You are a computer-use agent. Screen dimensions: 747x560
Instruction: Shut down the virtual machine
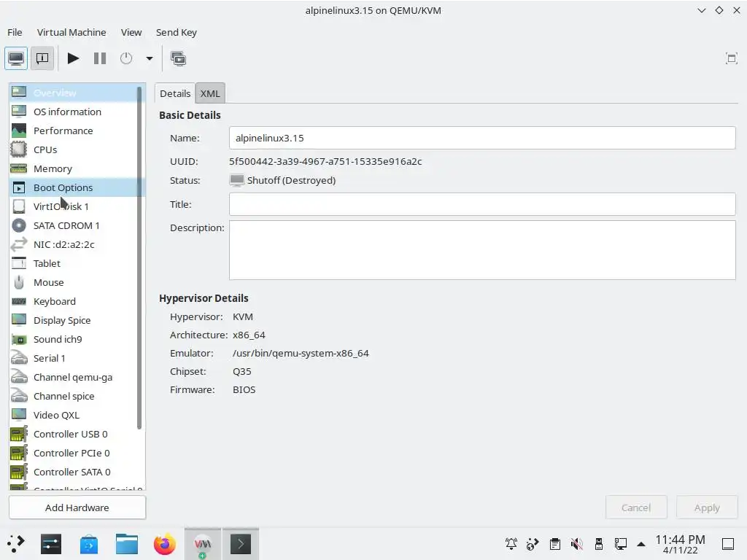tap(126, 58)
